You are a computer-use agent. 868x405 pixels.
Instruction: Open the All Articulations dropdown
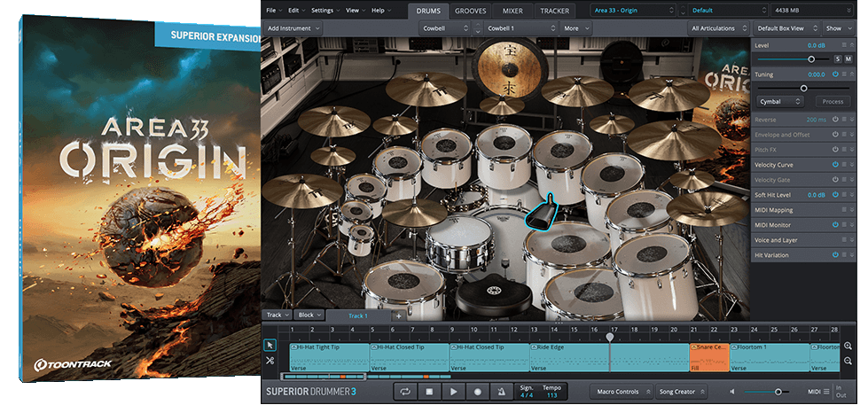(718, 28)
